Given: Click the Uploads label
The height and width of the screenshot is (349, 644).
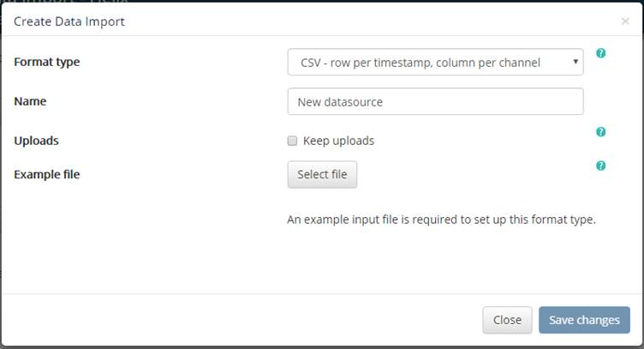Looking at the screenshot, I should [x=36, y=141].
